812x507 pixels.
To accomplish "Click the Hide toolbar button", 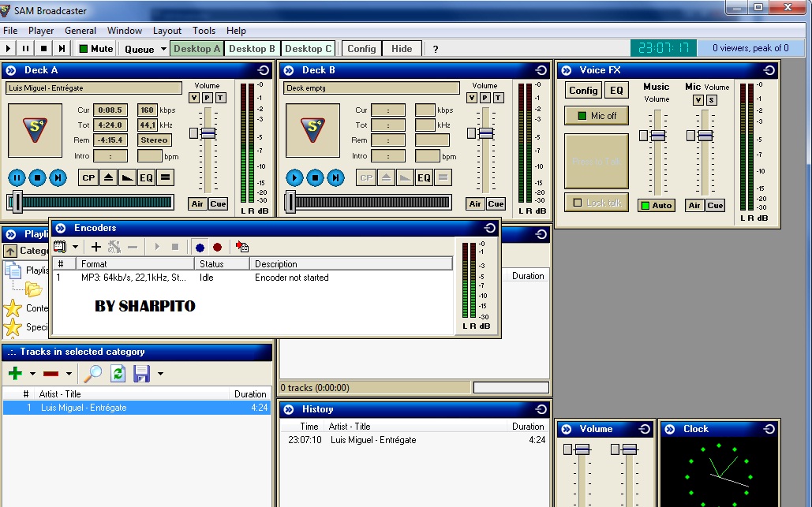I will click(x=402, y=49).
